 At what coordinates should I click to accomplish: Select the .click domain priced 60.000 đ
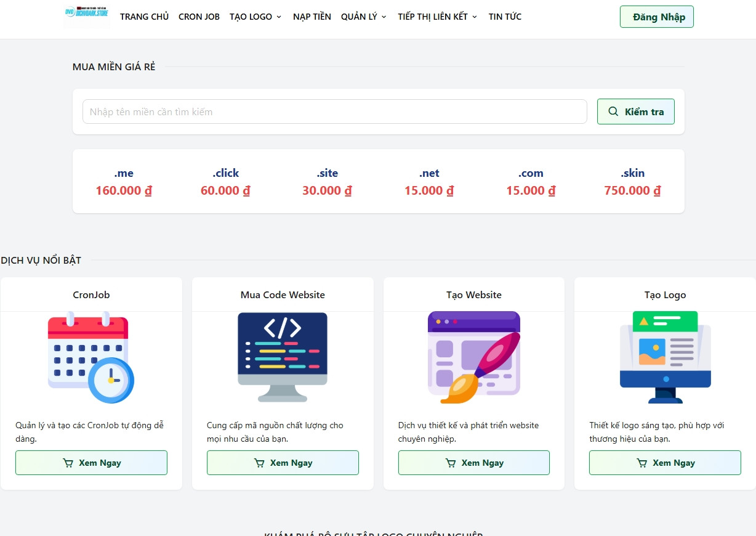pos(225,182)
